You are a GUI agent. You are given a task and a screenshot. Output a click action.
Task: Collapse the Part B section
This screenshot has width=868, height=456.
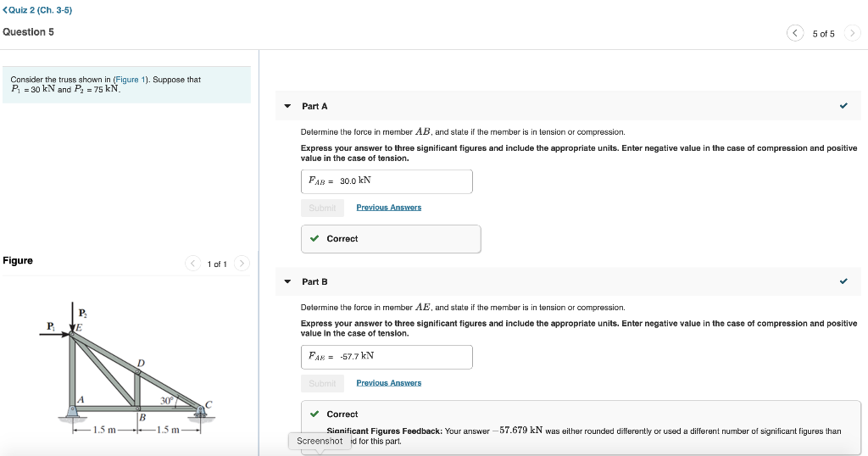pos(287,281)
